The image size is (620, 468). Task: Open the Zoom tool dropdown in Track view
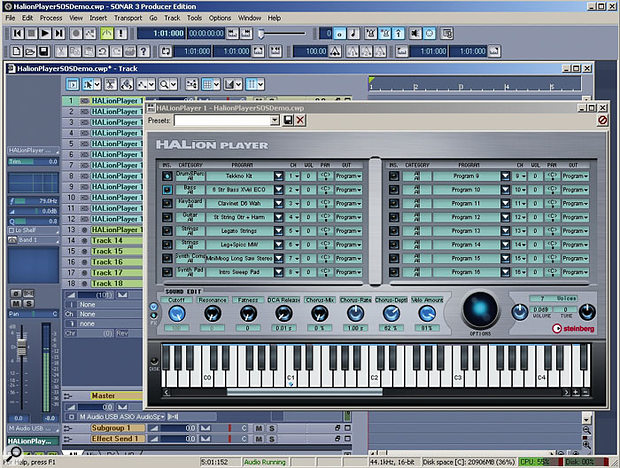[x=173, y=84]
